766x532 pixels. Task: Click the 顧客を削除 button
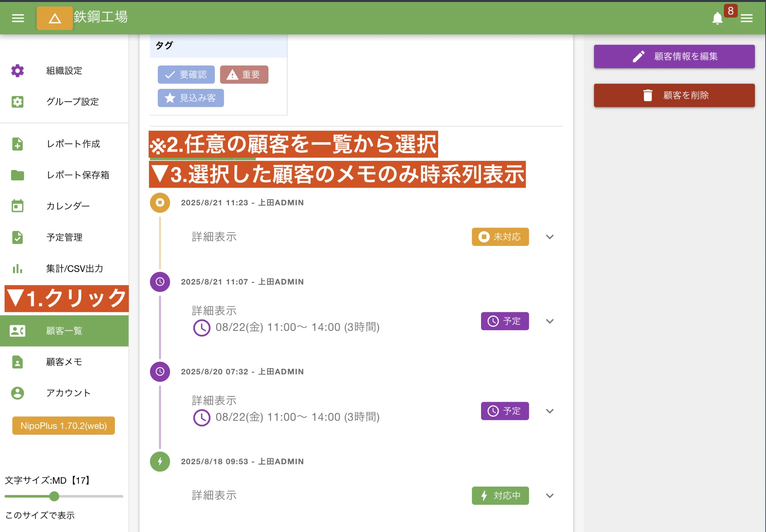674,95
